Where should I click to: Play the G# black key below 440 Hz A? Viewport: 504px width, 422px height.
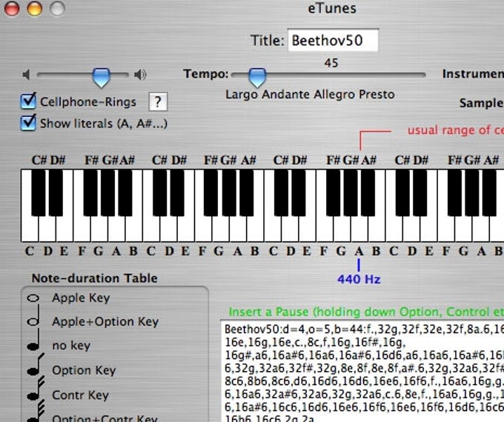tap(351, 192)
